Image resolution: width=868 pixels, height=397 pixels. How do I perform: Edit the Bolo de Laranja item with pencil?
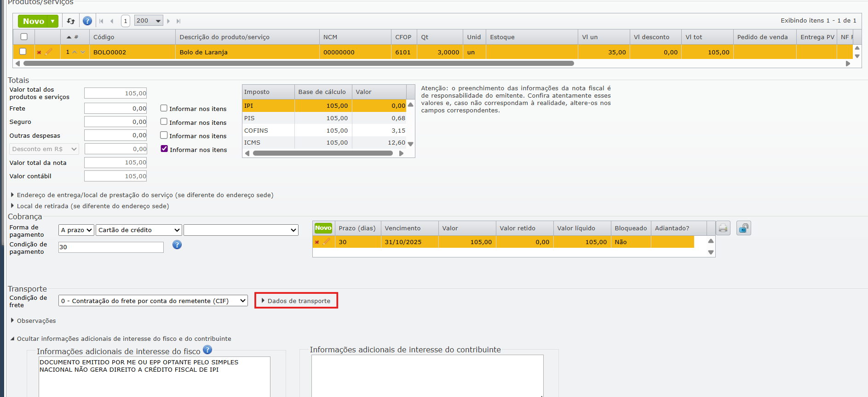49,52
